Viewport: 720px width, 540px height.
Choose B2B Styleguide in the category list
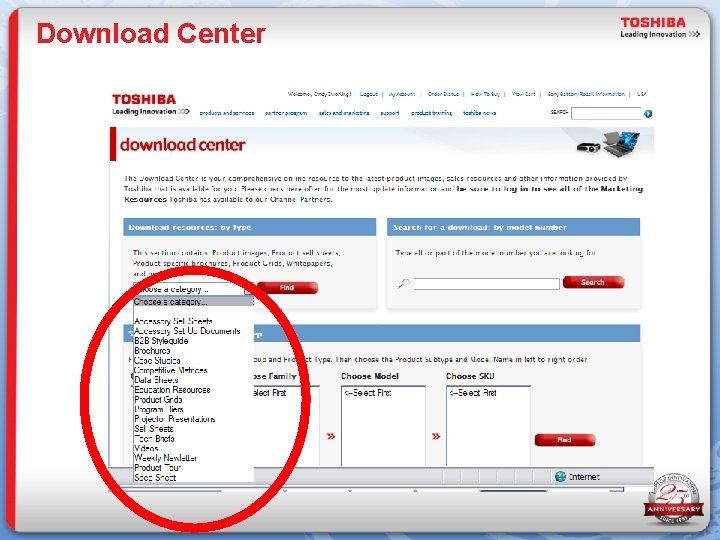(161, 341)
